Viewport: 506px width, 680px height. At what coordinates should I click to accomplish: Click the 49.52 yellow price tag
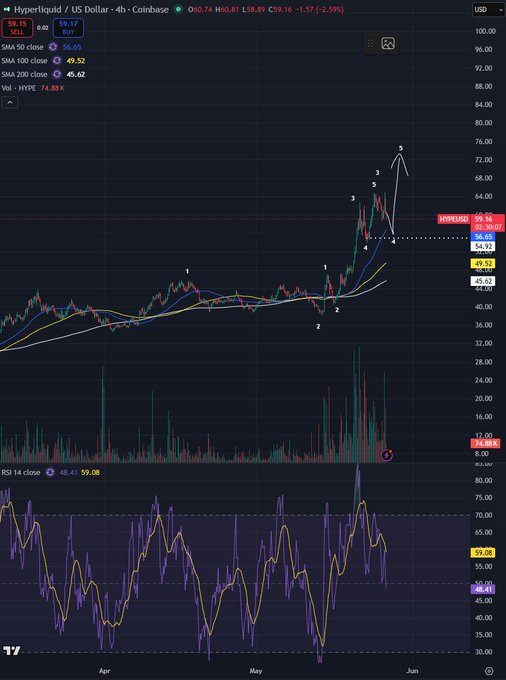coord(483,263)
